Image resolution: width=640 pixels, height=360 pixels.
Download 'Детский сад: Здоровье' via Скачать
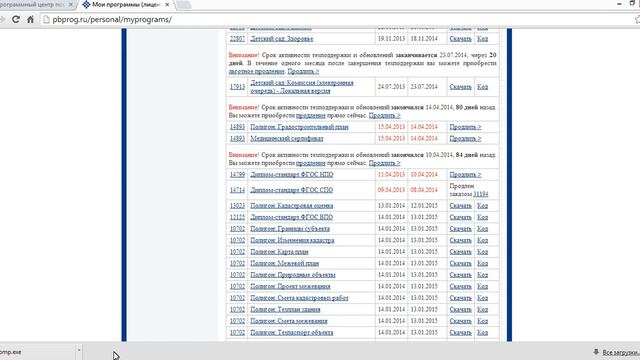click(x=460, y=38)
